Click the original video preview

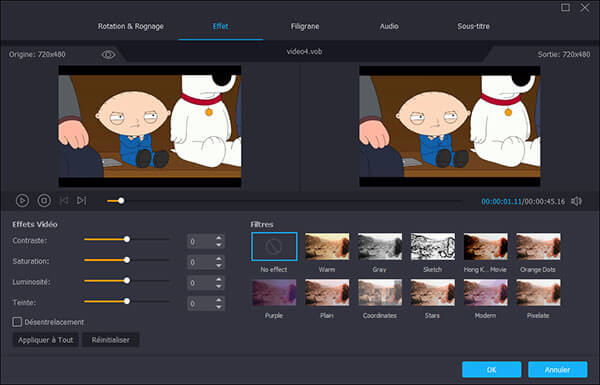(x=150, y=126)
